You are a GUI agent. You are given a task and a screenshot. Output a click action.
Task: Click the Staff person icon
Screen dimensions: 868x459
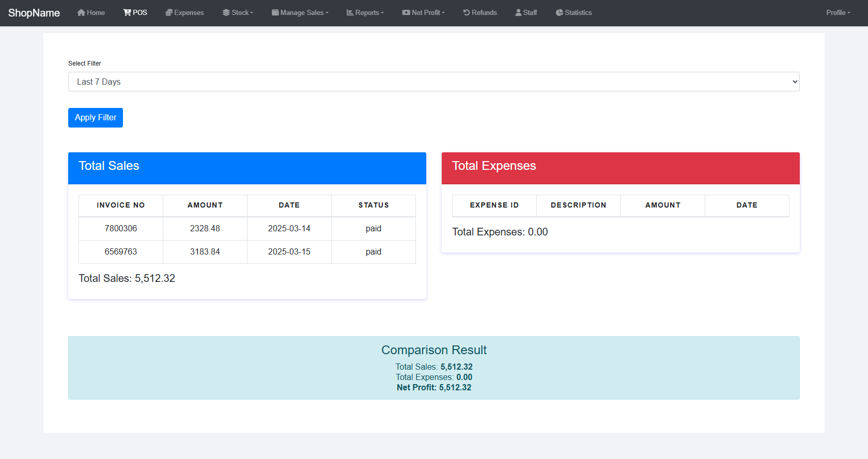click(518, 12)
